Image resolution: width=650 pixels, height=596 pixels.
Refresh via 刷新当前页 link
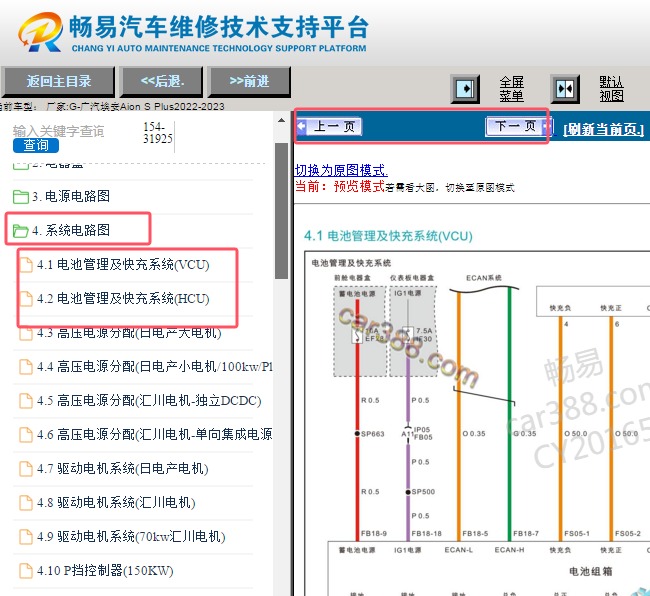point(603,130)
